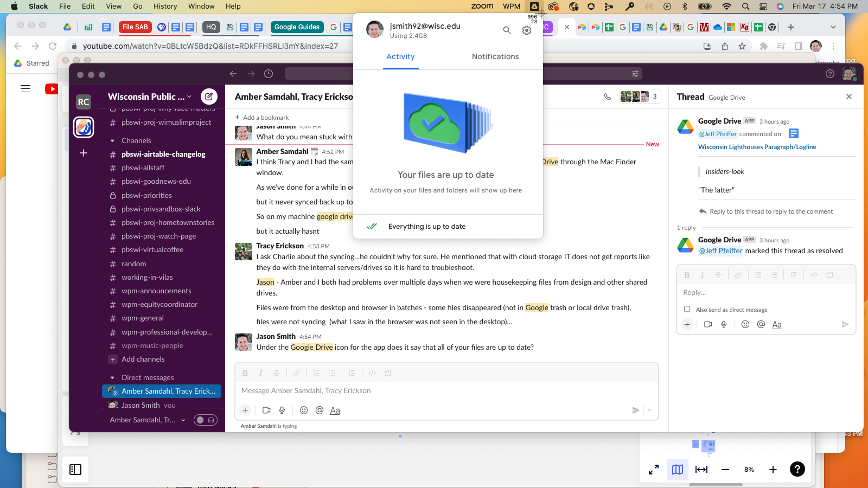
Task: Expand Amber Samdahl footer chevron
Action: (183, 420)
